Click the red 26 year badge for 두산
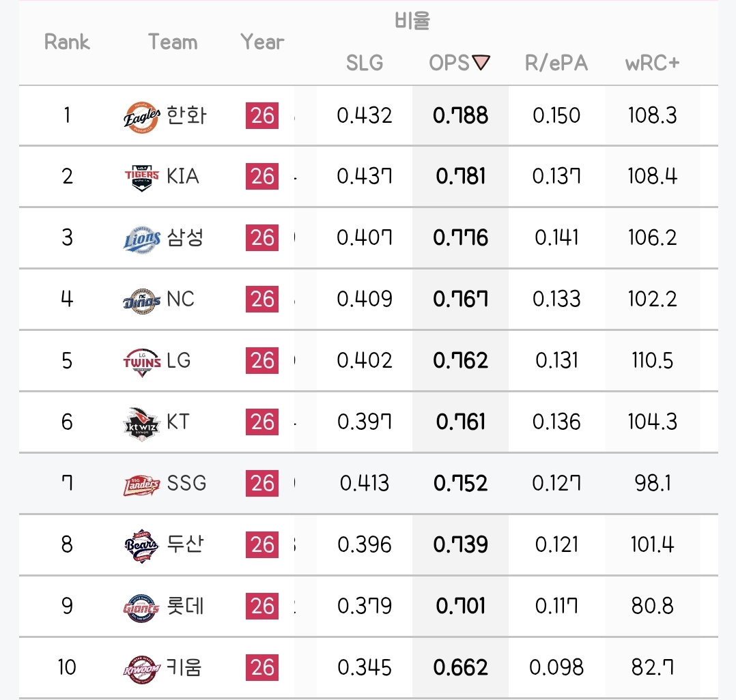736x700 pixels. [x=262, y=544]
